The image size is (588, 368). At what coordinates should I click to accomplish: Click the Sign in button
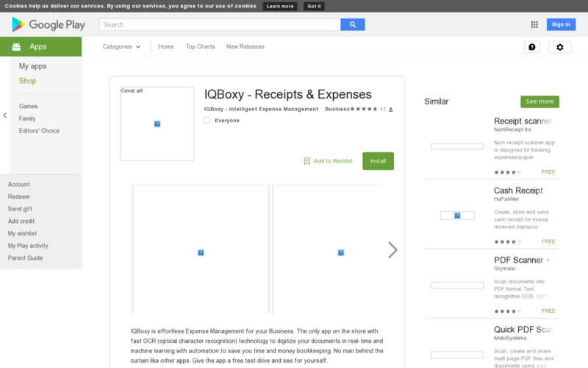click(x=561, y=24)
